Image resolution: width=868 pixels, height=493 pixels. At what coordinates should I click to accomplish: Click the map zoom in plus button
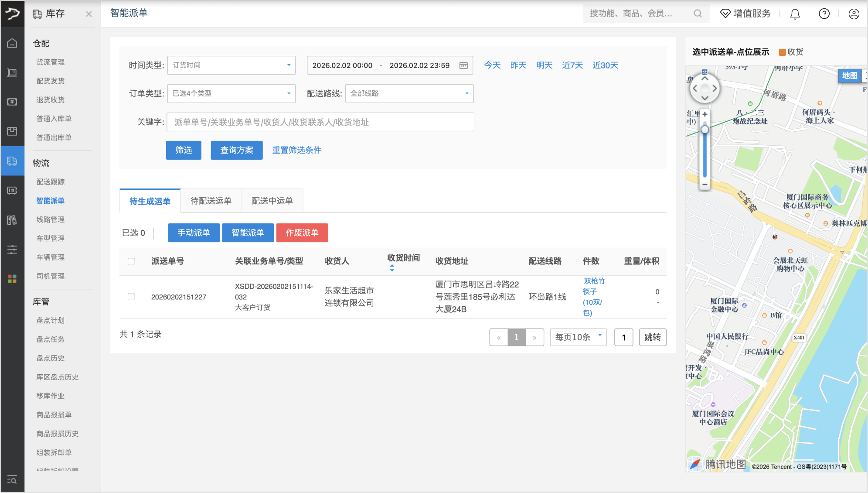705,114
